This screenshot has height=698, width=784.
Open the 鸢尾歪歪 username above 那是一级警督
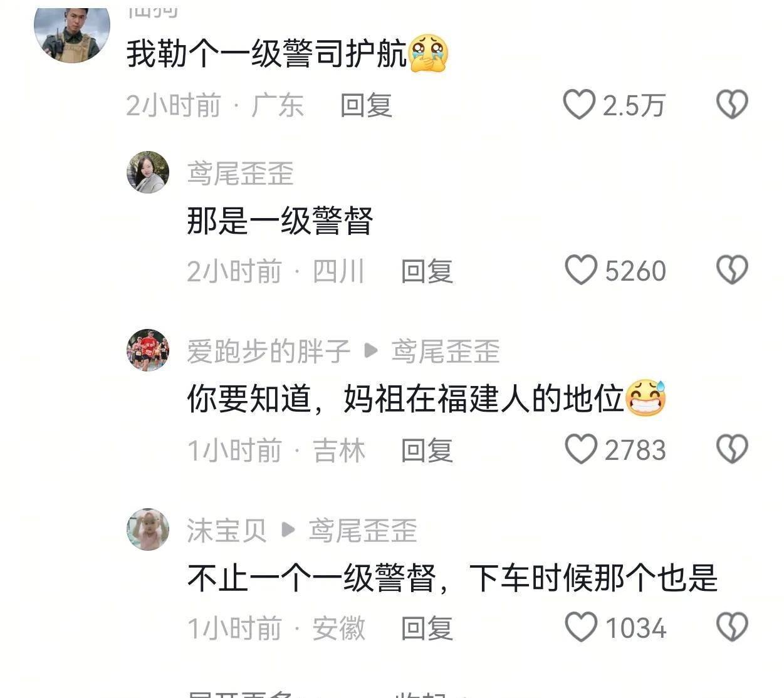pyautogui.click(x=241, y=174)
